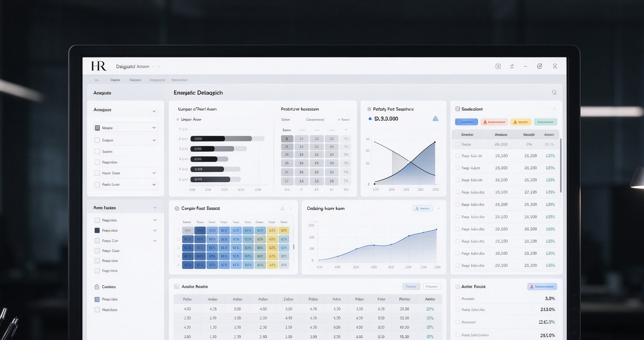
Task: Open search via the magnifier icon
Action: 554,92
